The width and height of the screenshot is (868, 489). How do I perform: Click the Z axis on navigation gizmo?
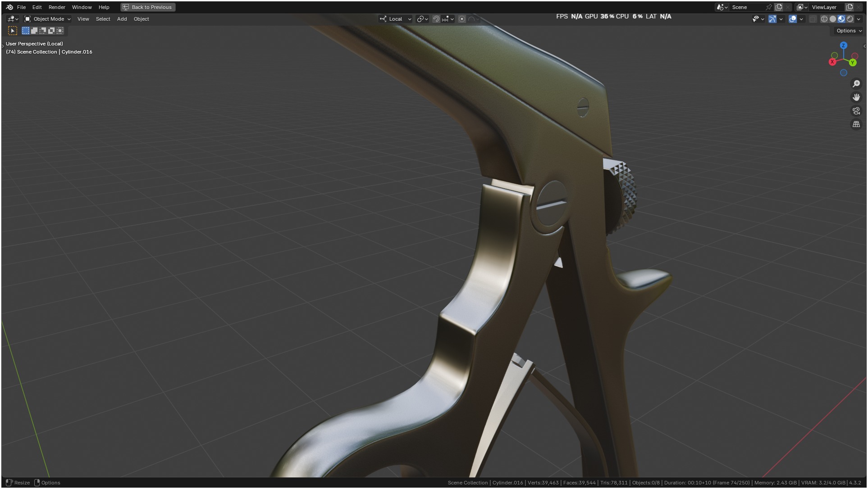(x=844, y=45)
